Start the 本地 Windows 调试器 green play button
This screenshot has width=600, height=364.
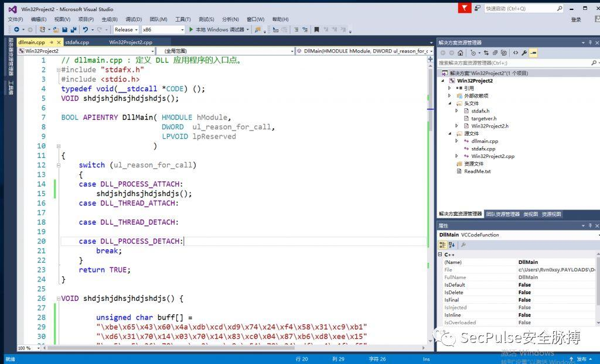point(192,29)
